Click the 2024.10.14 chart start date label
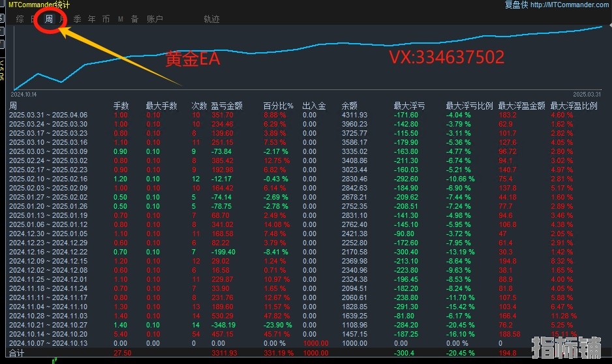Viewport: 612px width, 364px height. (x=23, y=95)
